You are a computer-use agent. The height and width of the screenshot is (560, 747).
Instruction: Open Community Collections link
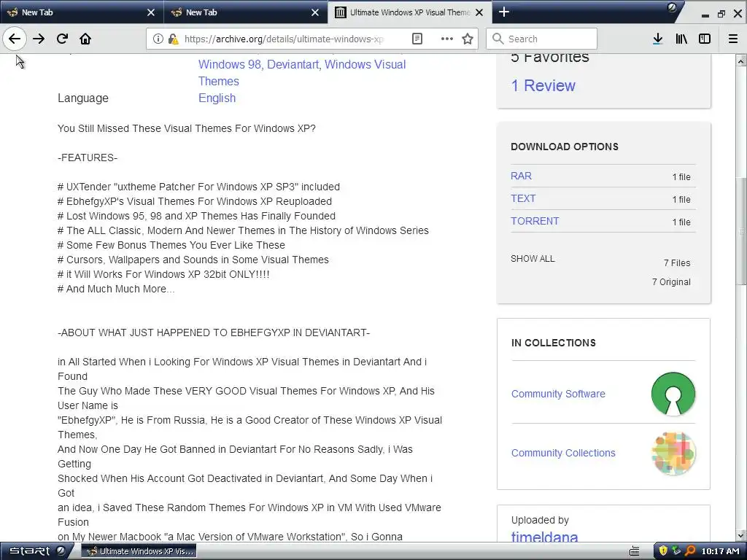tap(563, 453)
